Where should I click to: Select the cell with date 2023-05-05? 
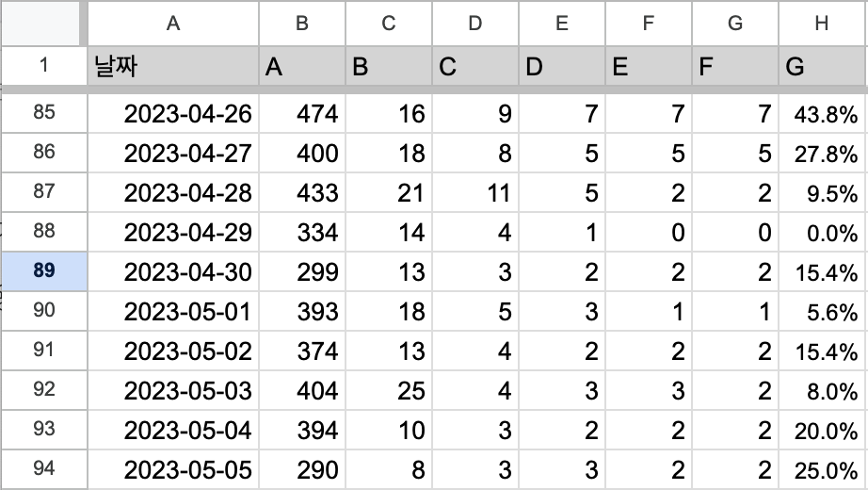click(x=172, y=469)
